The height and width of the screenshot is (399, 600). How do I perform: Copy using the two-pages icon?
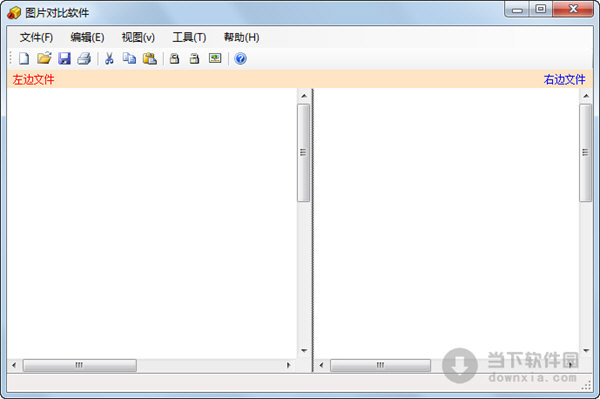pyautogui.click(x=129, y=58)
